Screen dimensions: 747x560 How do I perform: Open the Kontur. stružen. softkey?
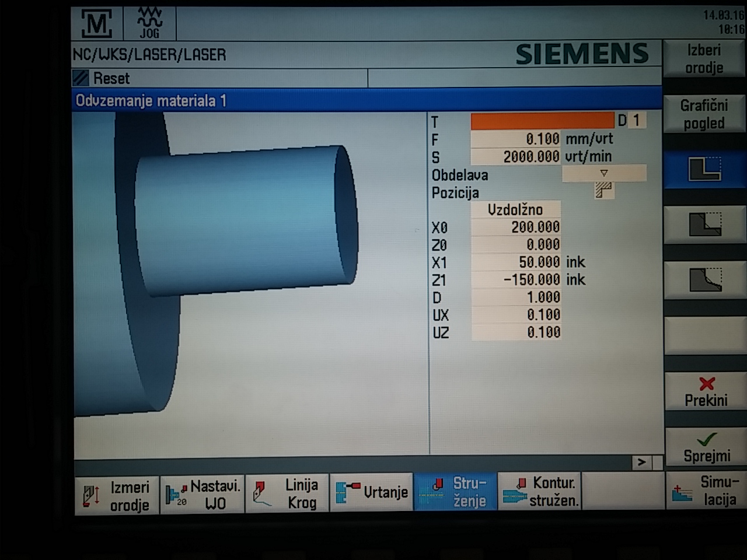tap(539, 492)
